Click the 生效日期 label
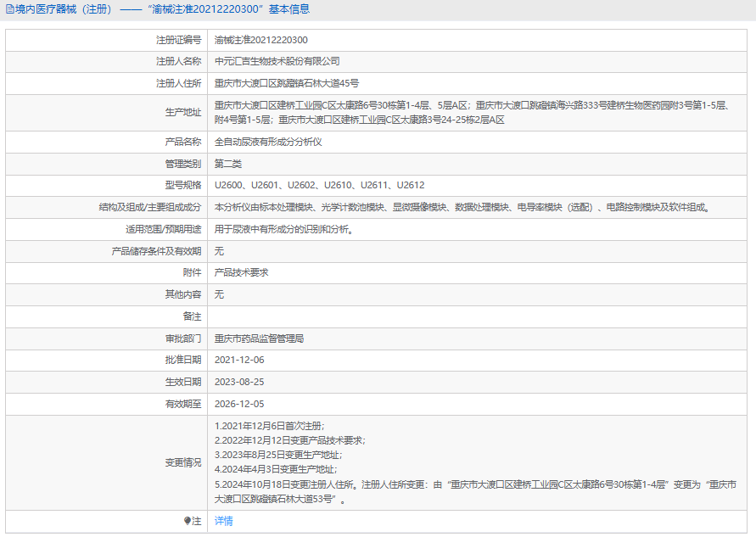Image resolution: width=756 pixels, height=537 pixels. [x=183, y=382]
